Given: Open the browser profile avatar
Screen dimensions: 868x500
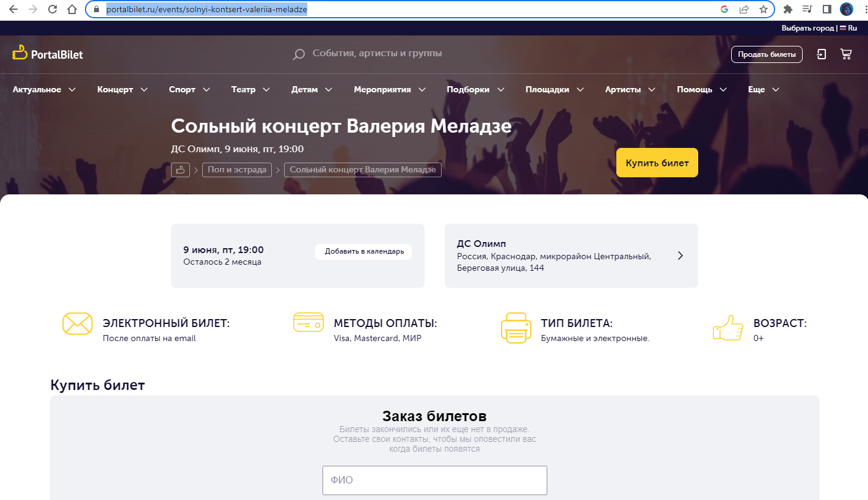Looking at the screenshot, I should [847, 9].
